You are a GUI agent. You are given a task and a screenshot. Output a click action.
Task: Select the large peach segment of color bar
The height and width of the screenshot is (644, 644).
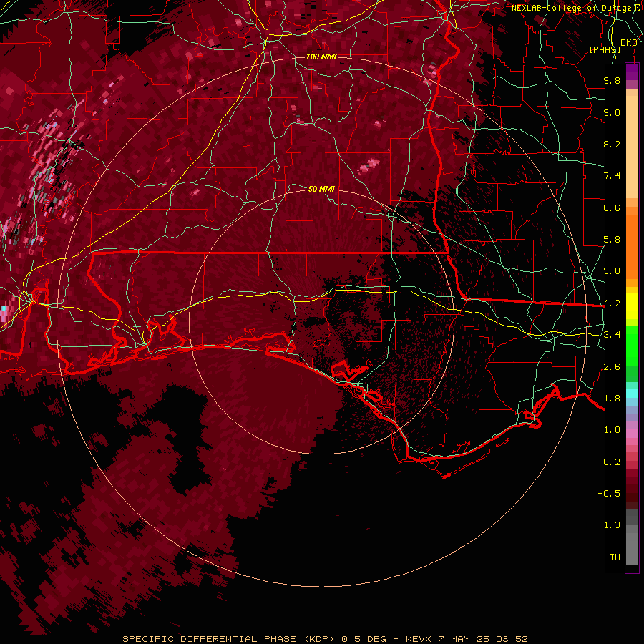632,147
